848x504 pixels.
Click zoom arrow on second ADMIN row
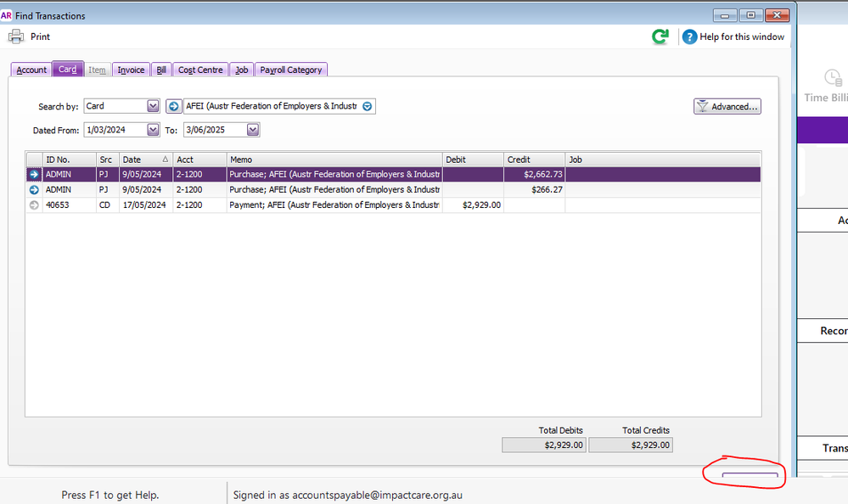(x=34, y=189)
